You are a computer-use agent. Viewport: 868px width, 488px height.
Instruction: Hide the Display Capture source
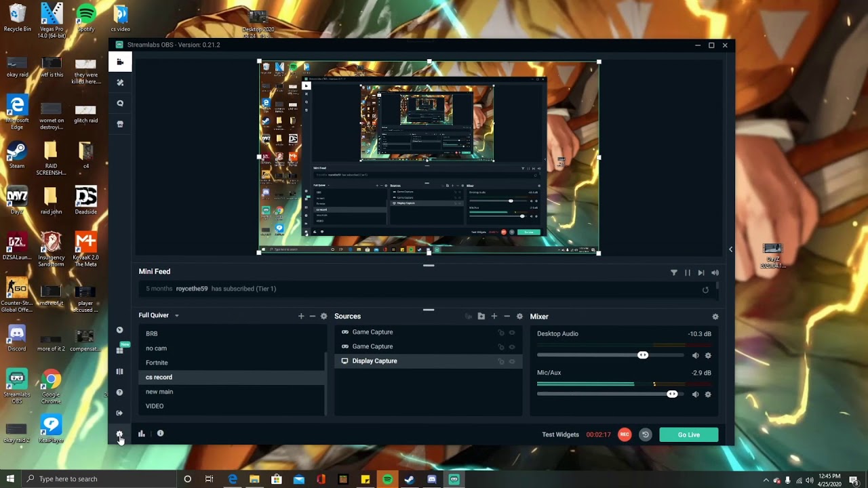coord(512,361)
